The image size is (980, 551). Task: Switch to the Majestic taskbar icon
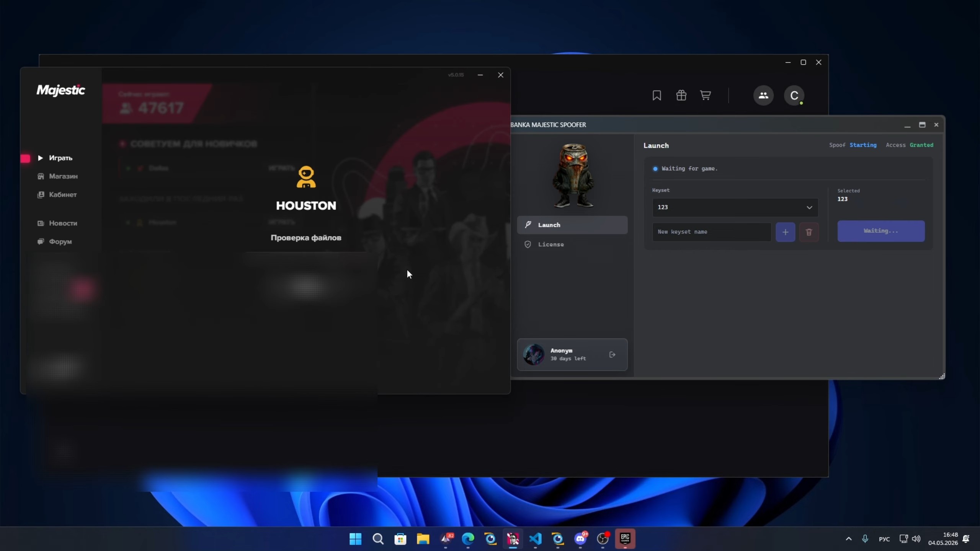[x=513, y=539]
